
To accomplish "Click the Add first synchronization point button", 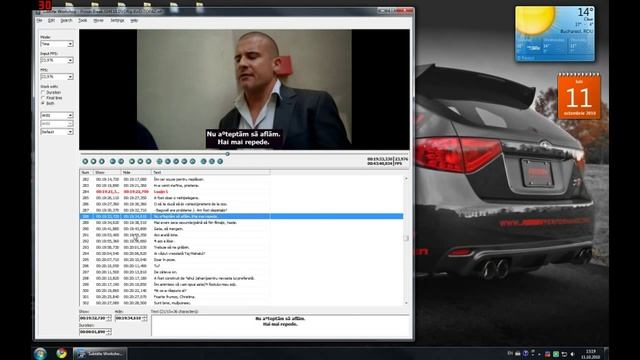I will [x=204, y=162].
